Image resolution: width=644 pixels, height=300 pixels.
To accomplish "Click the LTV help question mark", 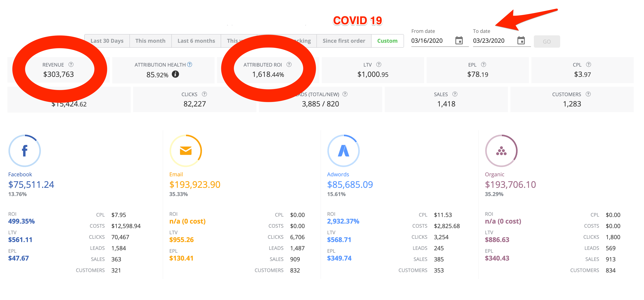I will tap(379, 65).
